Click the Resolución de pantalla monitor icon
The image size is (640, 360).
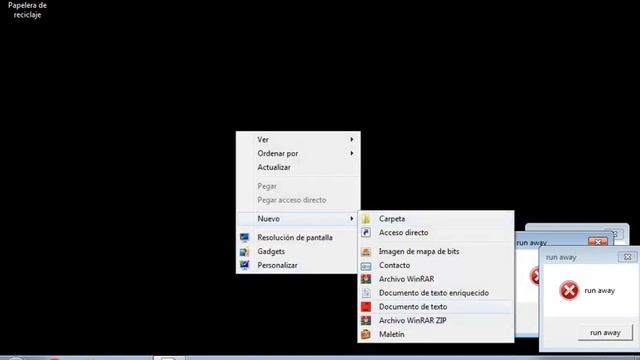pos(244,238)
